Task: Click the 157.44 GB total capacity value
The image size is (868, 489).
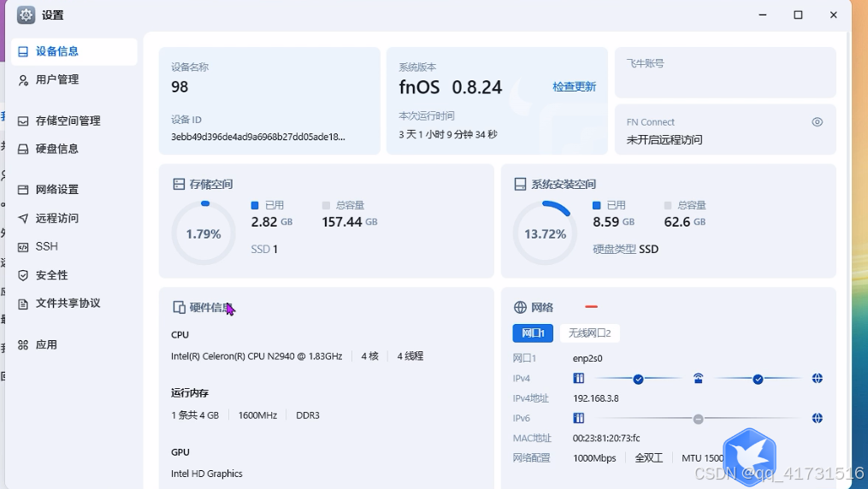Action: click(x=349, y=221)
